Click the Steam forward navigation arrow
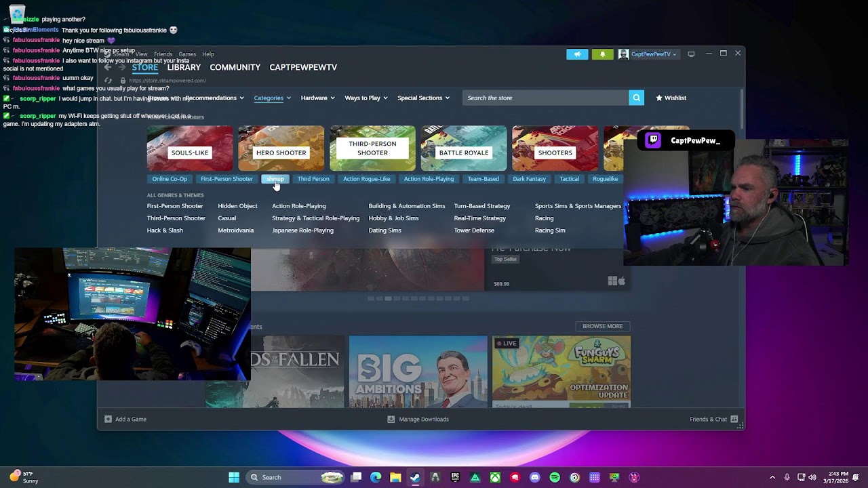868x488 pixels. (122, 67)
